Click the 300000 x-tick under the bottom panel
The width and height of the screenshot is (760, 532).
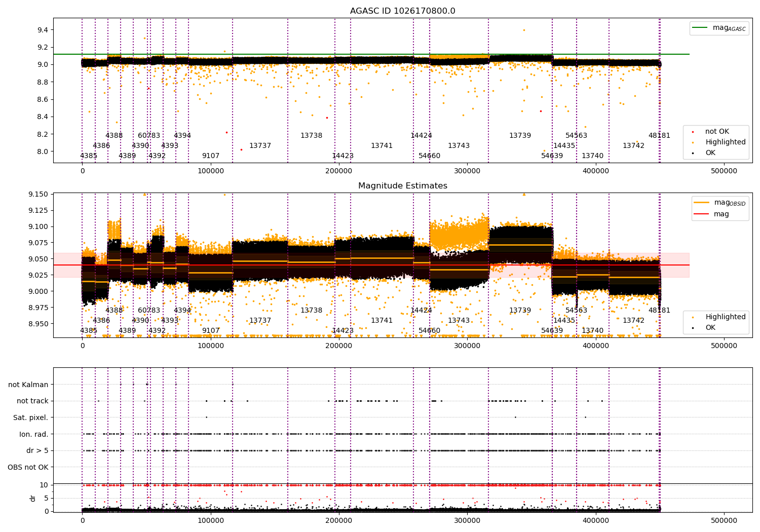tap(467, 520)
